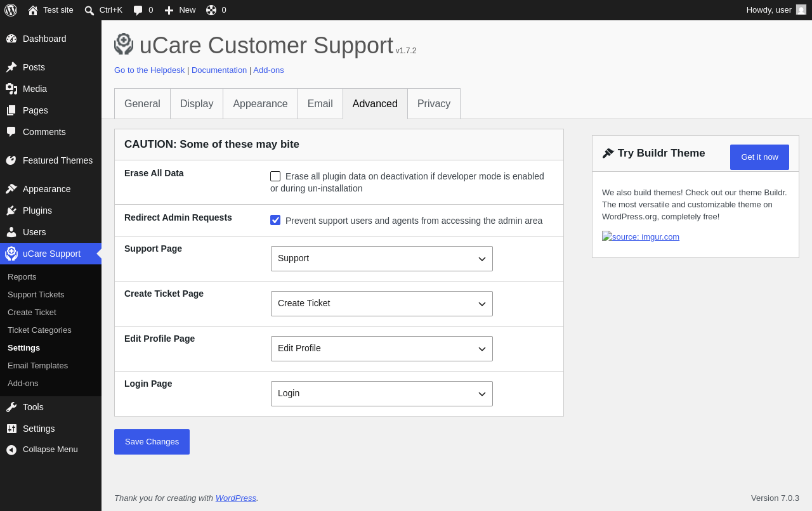Screen dimensions: 812x511
Task: Open Support Tickets submenu item
Action: pyautogui.click(x=51, y=295)
